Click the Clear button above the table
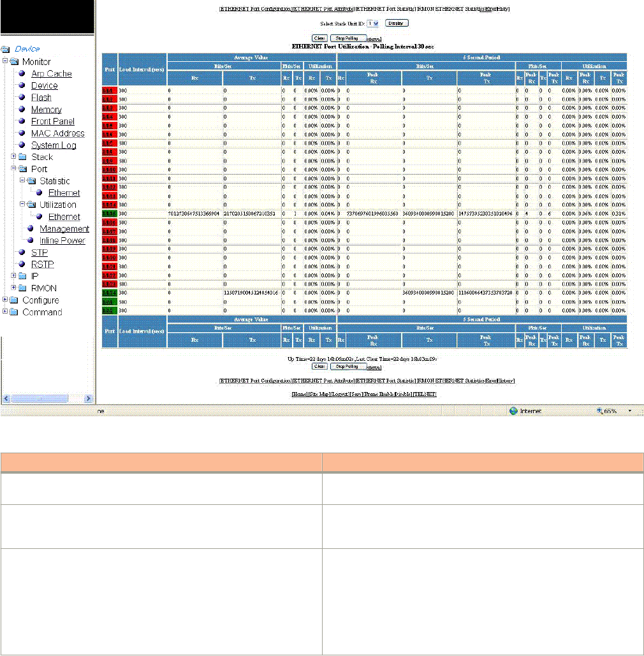 [319, 38]
